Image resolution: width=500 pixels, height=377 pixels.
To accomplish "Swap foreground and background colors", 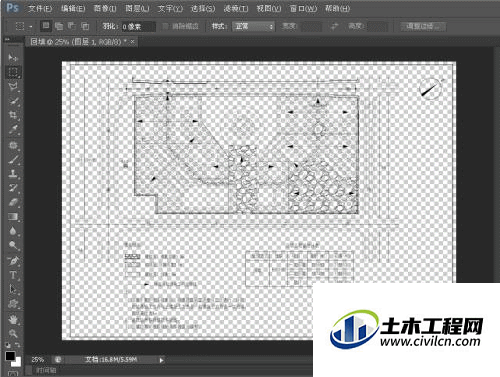I will coord(18,345).
